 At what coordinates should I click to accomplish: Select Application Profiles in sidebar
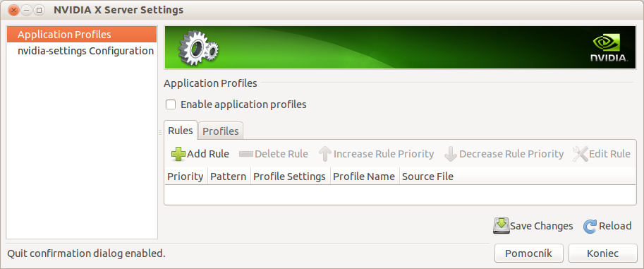pos(82,35)
